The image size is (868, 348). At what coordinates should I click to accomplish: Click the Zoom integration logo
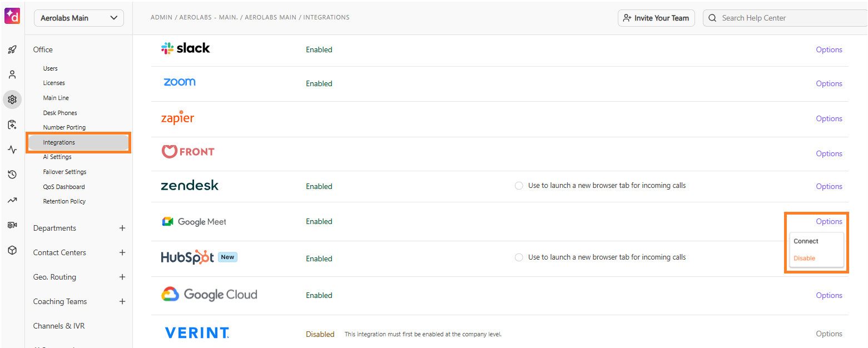point(180,82)
